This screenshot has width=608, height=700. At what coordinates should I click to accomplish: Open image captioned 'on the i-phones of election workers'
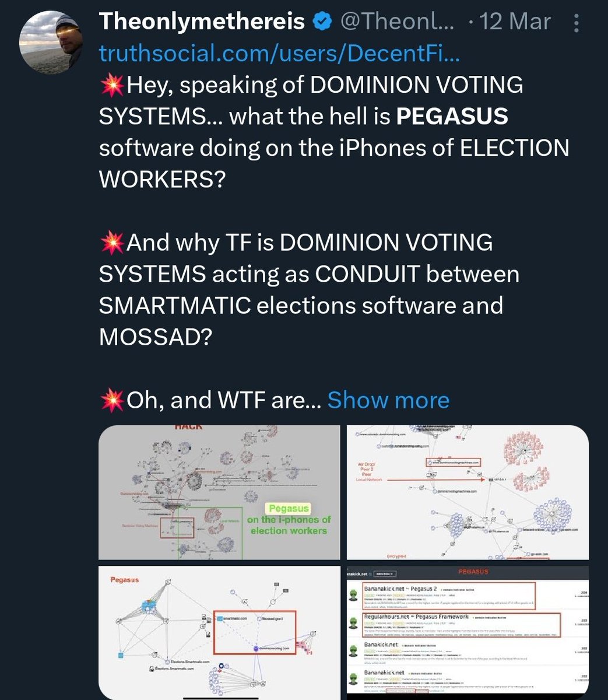(x=219, y=493)
